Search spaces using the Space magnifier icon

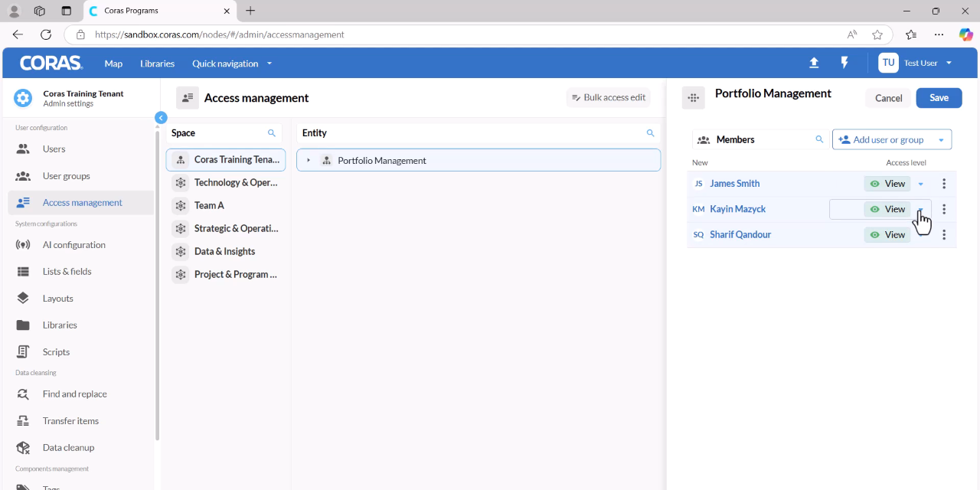(x=272, y=133)
